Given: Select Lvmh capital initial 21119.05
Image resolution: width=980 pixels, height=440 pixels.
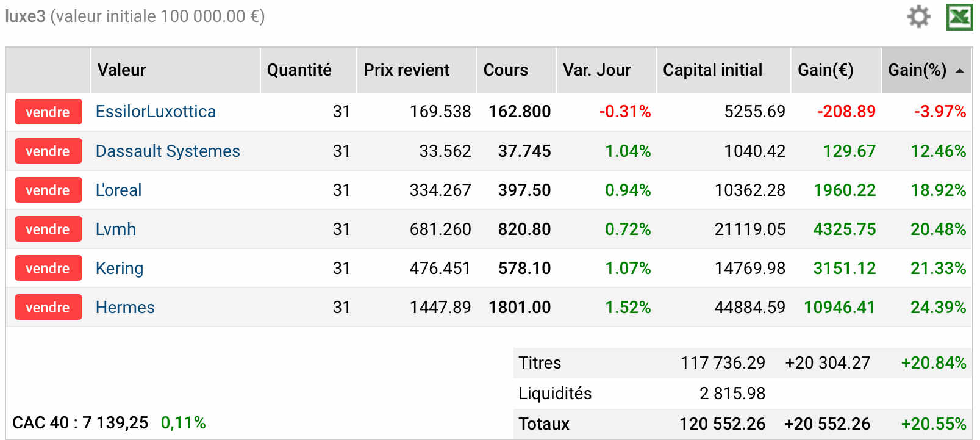Looking at the screenshot, I should coord(750,229).
